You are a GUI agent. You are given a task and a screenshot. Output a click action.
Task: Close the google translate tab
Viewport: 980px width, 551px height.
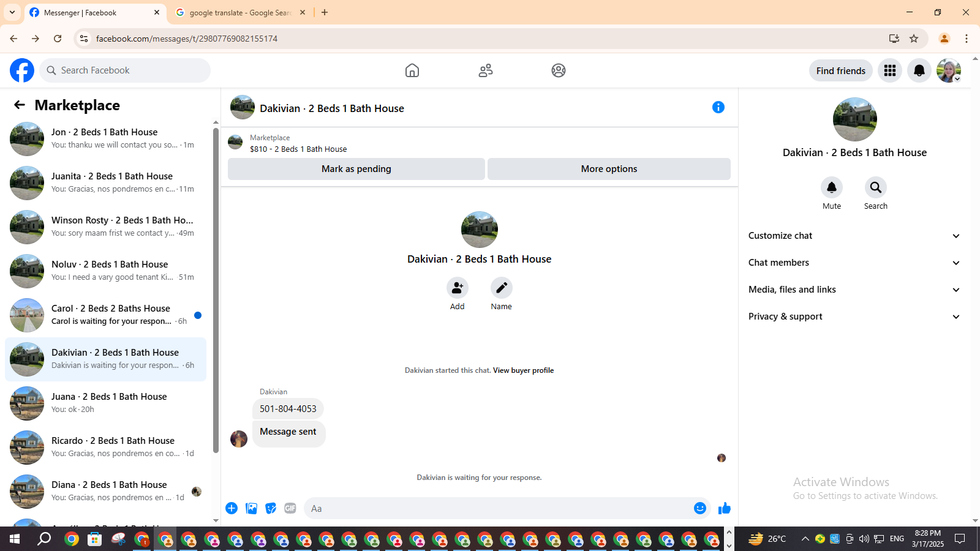pos(303,12)
